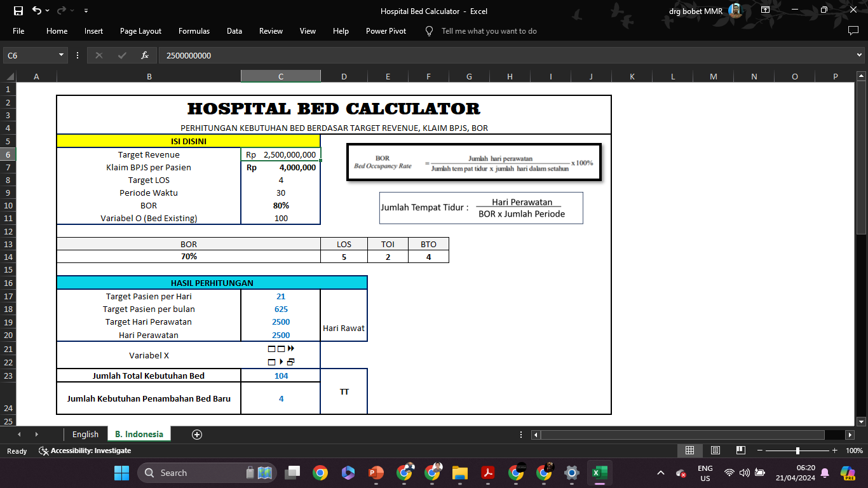This screenshot has height=488, width=868.
Task: Click the zoom slider handle
Action: pos(797,451)
